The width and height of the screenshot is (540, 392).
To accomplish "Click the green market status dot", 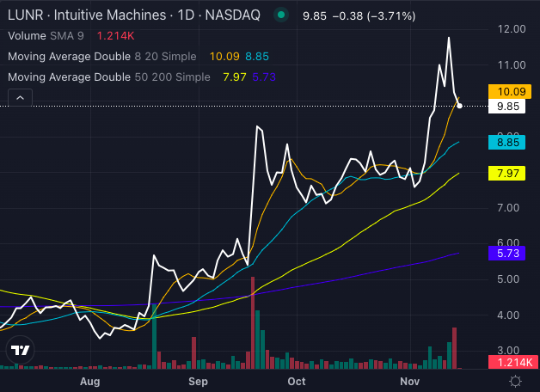I will point(280,15).
